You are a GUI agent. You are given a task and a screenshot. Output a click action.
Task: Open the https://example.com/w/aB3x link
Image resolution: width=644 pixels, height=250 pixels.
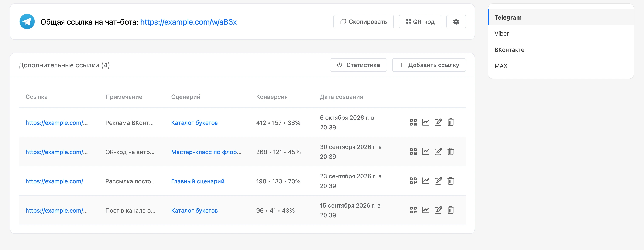(188, 22)
